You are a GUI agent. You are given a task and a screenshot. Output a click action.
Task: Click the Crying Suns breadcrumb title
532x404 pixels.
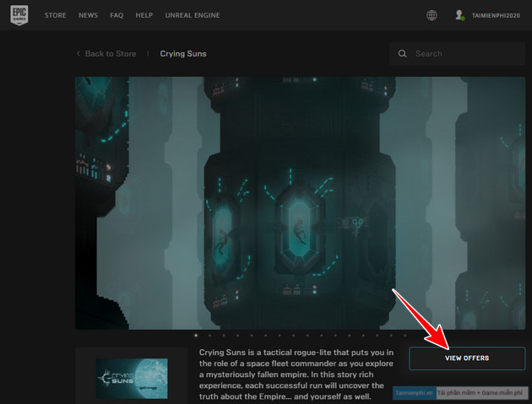[183, 53]
